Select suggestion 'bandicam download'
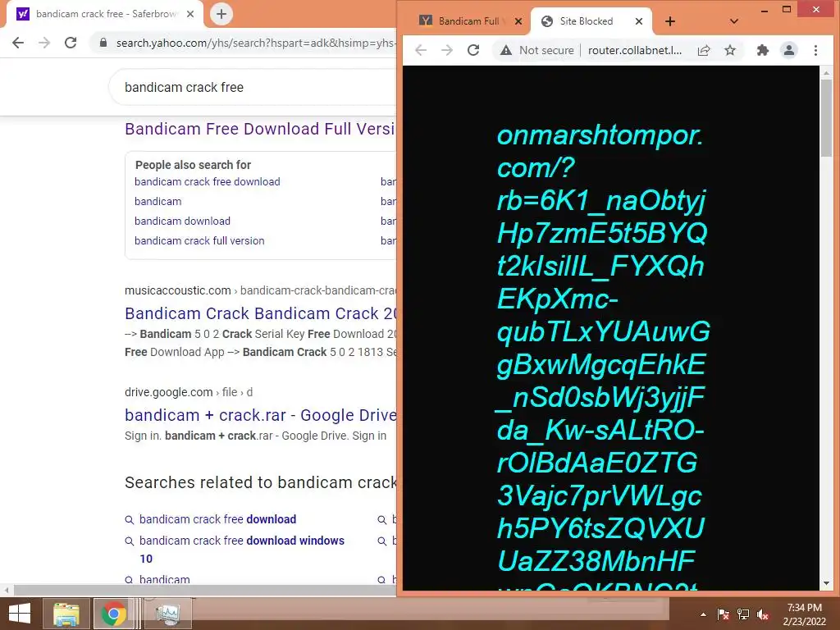Screen dimensions: 840x630 point(182,221)
